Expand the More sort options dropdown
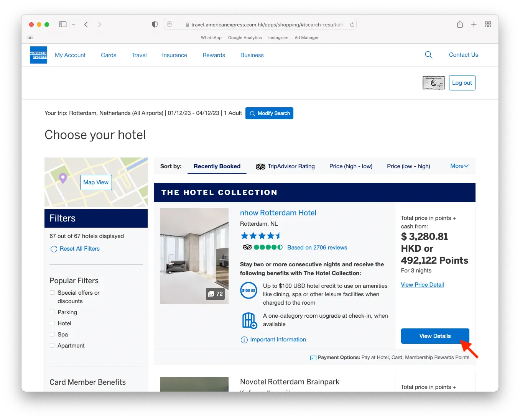Screen dimensions: 520x420 (x=459, y=166)
